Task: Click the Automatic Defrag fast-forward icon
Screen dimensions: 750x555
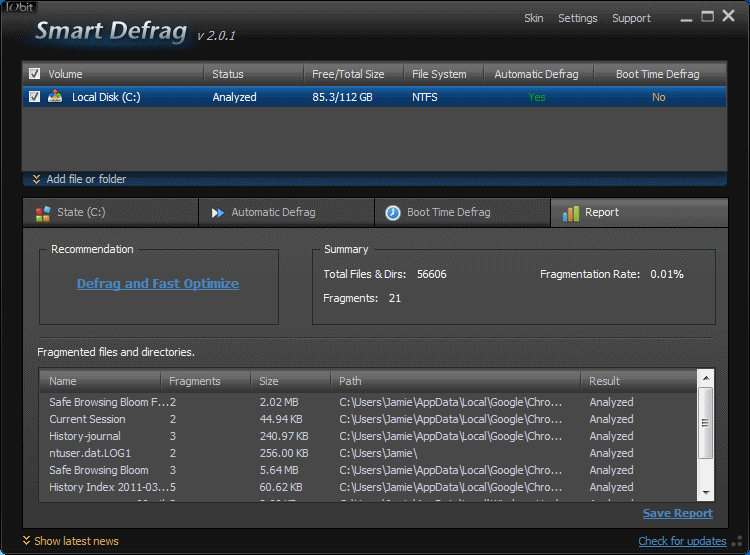Action: point(218,213)
